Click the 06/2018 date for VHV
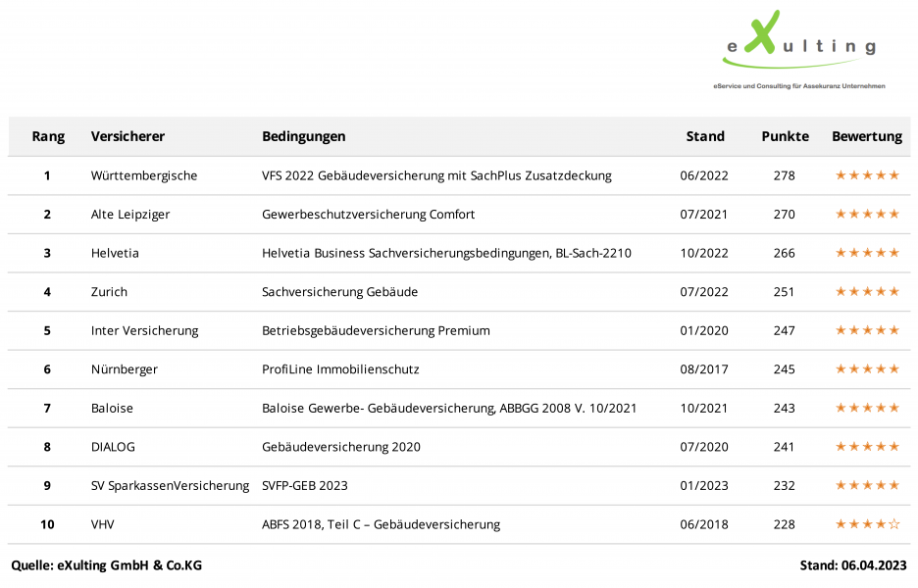The height and width of the screenshot is (588, 918). (x=704, y=524)
